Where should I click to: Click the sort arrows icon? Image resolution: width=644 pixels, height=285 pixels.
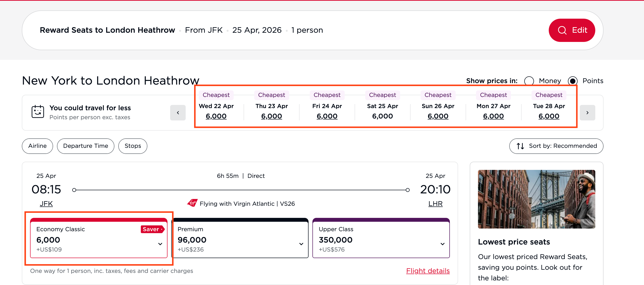(x=520, y=146)
